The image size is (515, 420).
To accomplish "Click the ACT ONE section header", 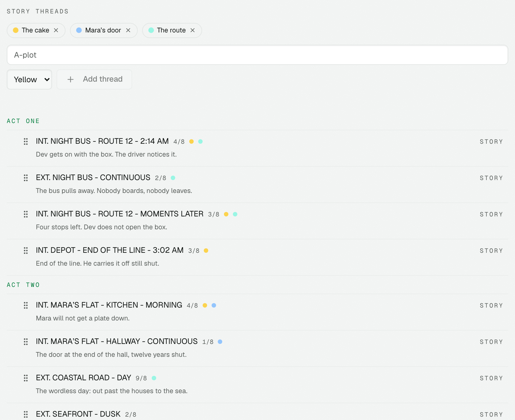I will click(23, 121).
